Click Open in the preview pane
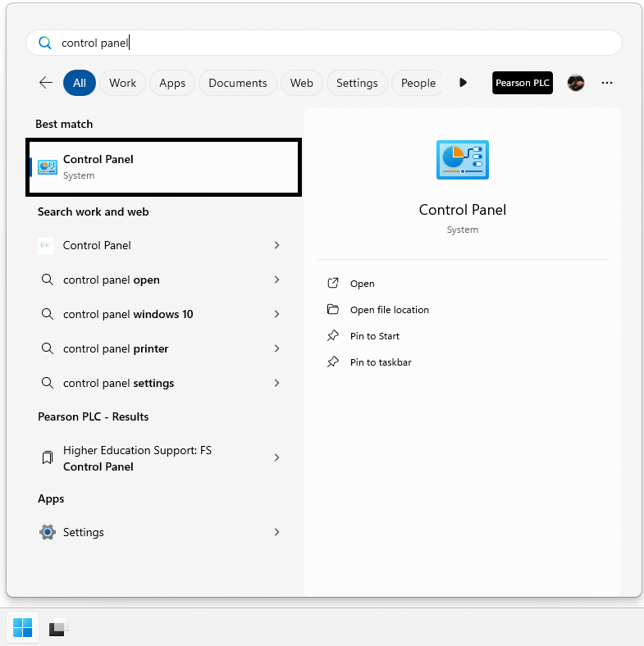 pyautogui.click(x=362, y=284)
